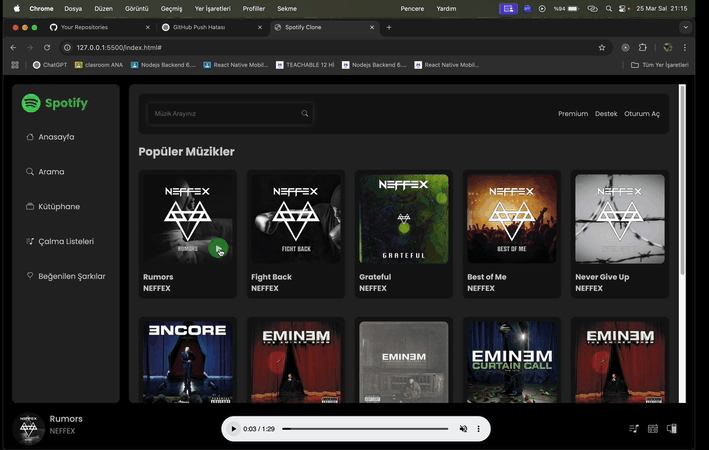
Task: Open the TEACHABLE 12 Hİ bookmark
Action: (305, 65)
